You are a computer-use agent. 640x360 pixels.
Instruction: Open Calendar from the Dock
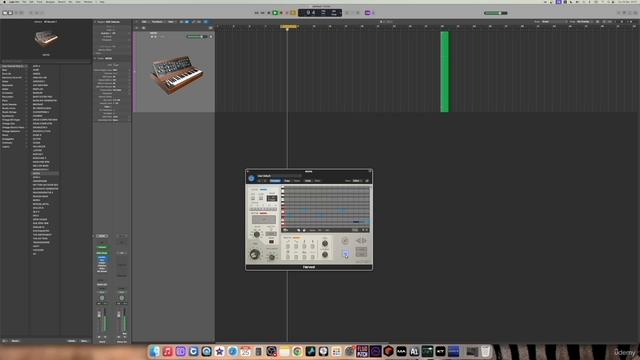[x=246, y=351]
